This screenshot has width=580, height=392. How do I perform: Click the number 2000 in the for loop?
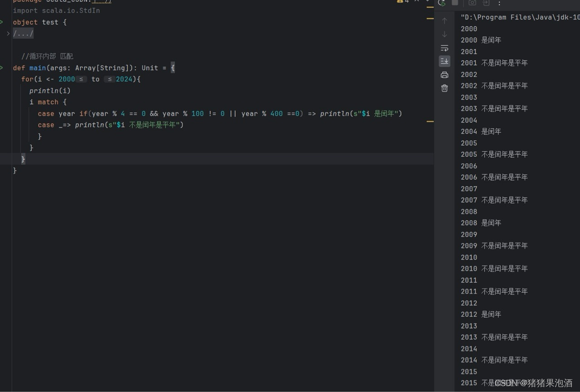67,79
